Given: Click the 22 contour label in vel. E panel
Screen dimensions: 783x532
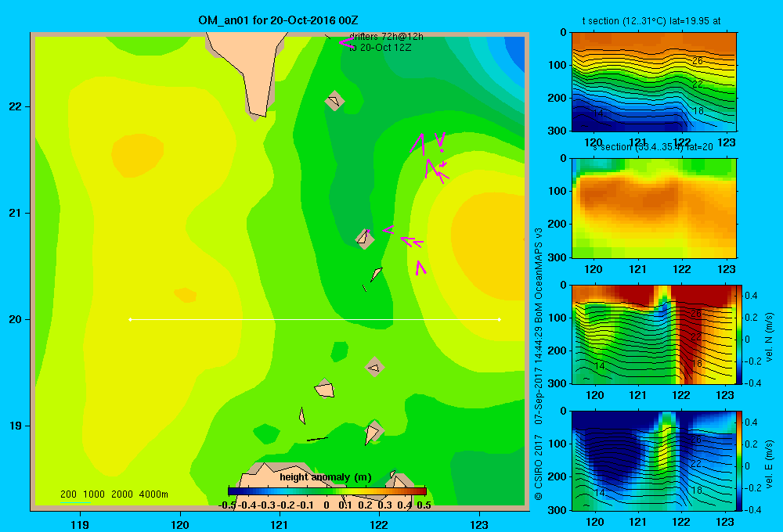Looking at the screenshot, I should coord(696,464).
